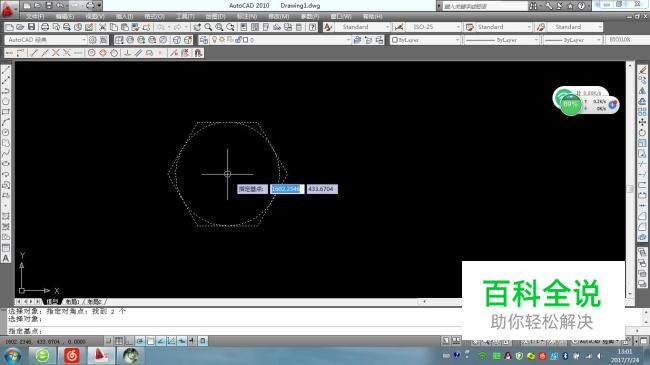The width and height of the screenshot is (650, 365).
Task: Select the Circle tool in Draw toolbar
Action: (x=6, y=133)
